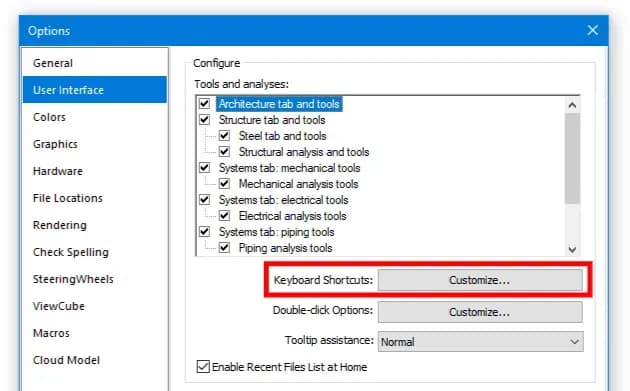Viewport: 630px width, 391px height.
Task: Select 'Systems tab: mechanical tools' row text
Action: 289,168
